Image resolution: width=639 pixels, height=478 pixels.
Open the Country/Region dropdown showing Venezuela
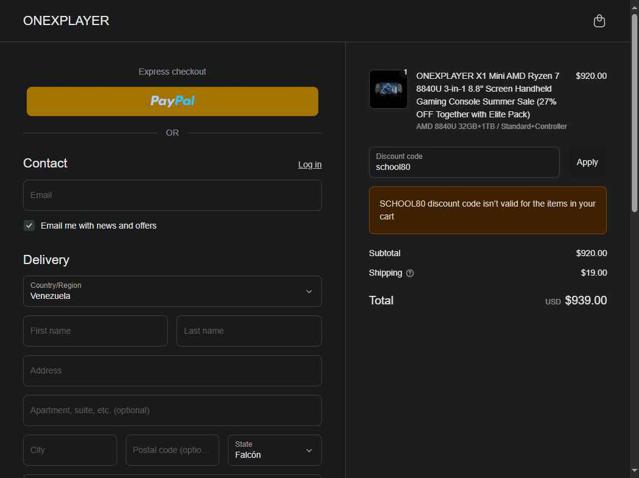[172, 291]
